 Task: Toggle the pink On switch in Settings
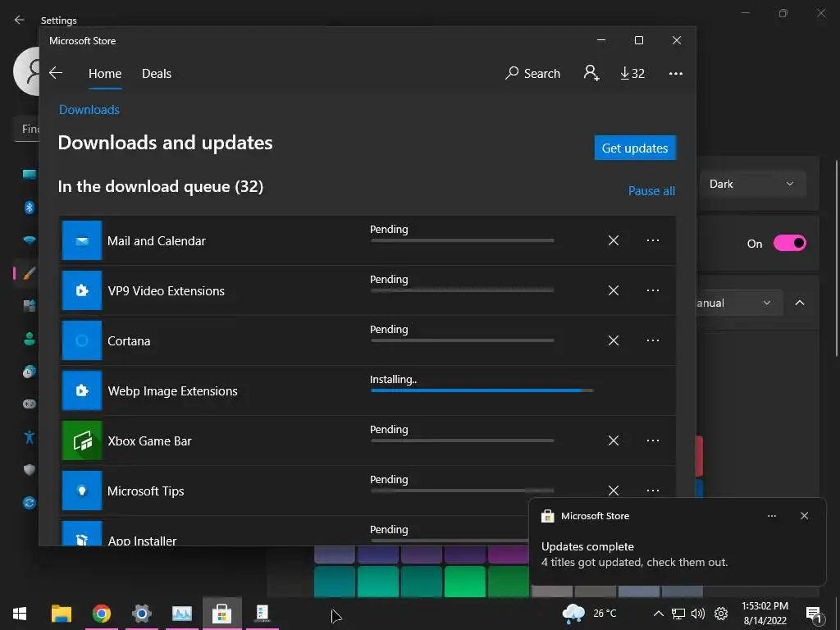pyautogui.click(x=790, y=243)
